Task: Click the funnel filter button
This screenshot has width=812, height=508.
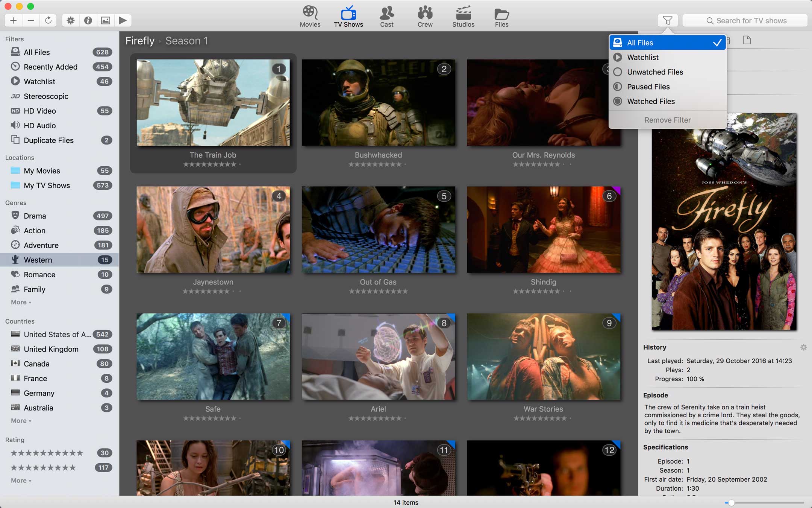Action: pyautogui.click(x=668, y=20)
